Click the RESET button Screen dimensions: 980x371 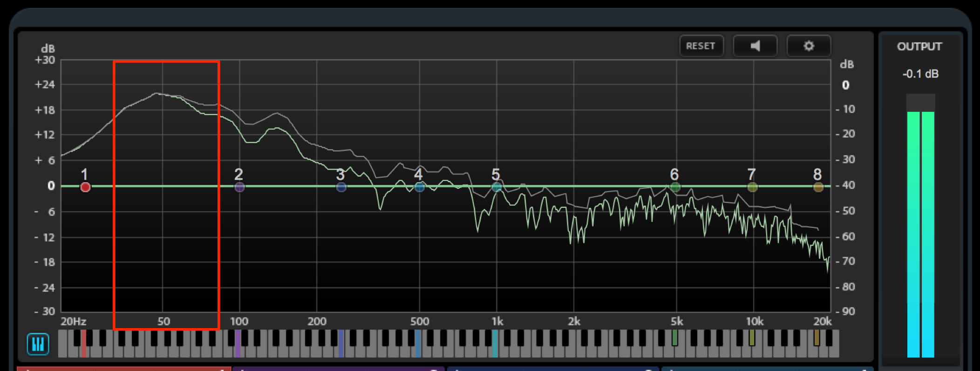pos(701,46)
